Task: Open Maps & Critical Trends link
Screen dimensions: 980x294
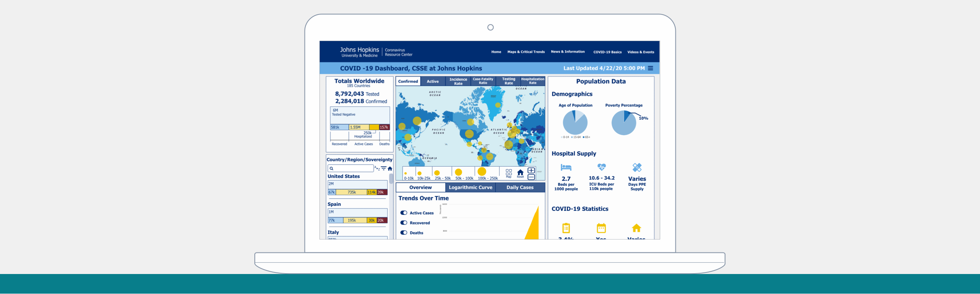Action: [526, 52]
